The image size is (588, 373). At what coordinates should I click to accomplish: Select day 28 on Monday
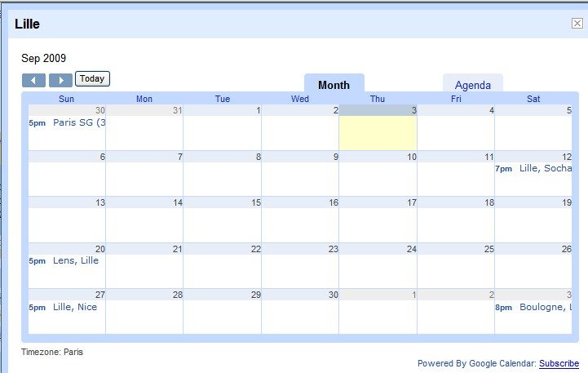[177, 295]
